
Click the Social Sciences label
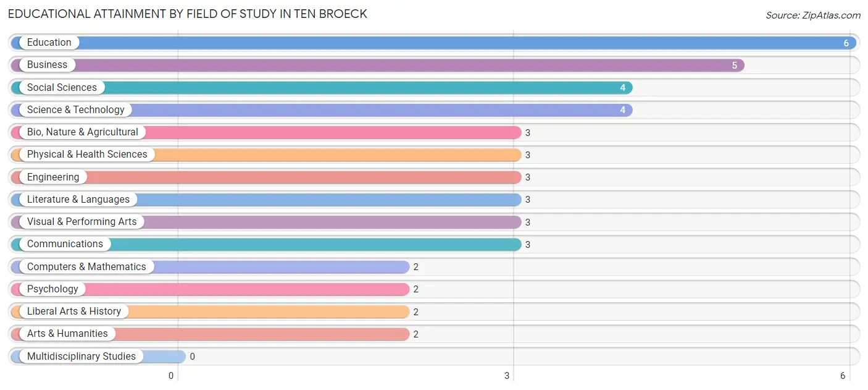point(62,88)
